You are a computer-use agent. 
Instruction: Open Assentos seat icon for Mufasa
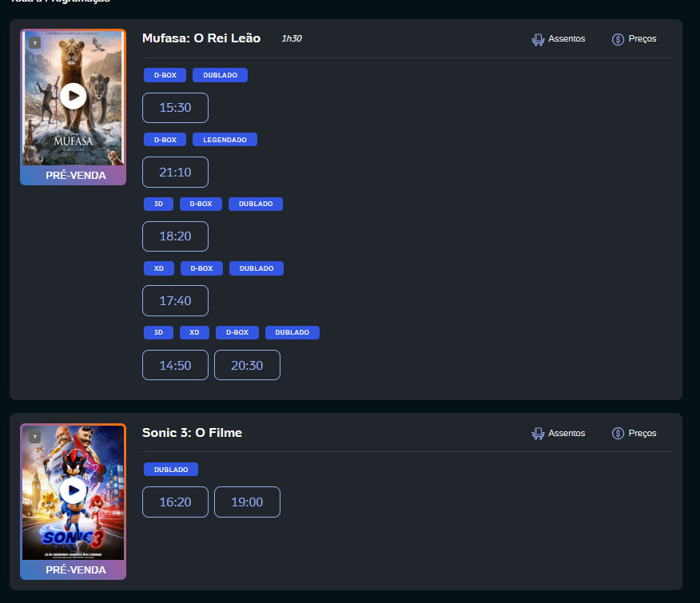coord(538,39)
